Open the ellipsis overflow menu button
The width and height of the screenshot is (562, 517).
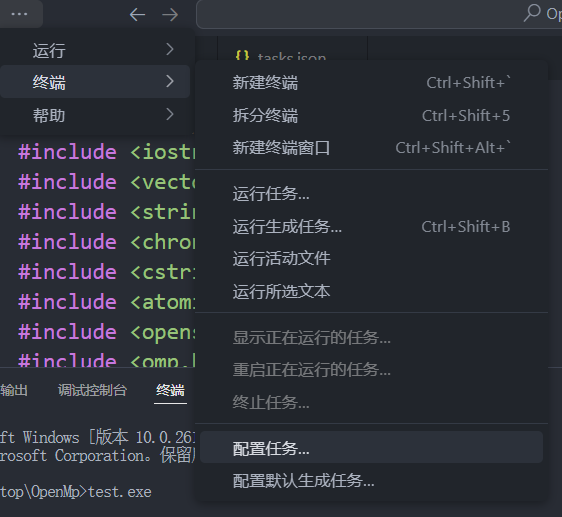point(19,14)
